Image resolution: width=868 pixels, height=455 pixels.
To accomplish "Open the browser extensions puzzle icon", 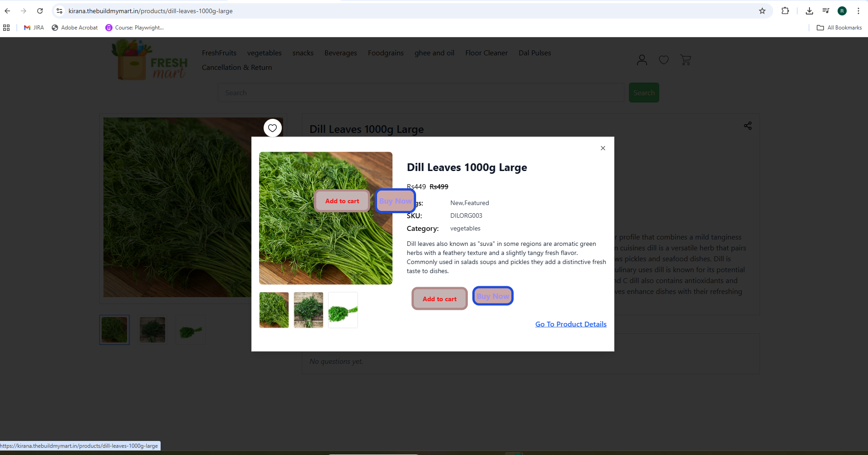I will (x=785, y=11).
